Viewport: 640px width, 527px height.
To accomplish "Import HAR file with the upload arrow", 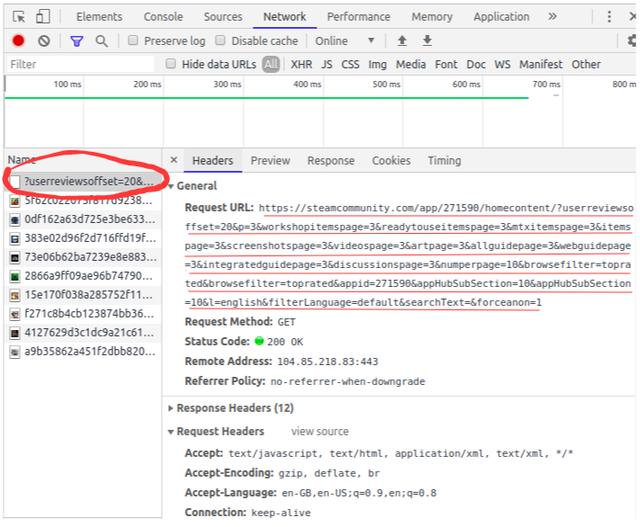I will coord(402,40).
